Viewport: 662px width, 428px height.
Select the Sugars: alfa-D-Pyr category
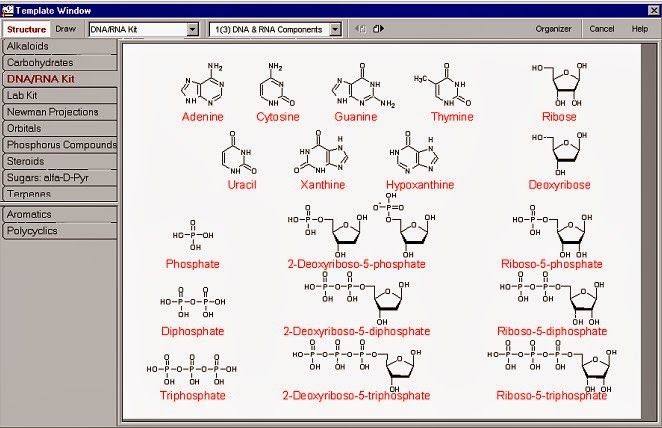(x=60, y=178)
